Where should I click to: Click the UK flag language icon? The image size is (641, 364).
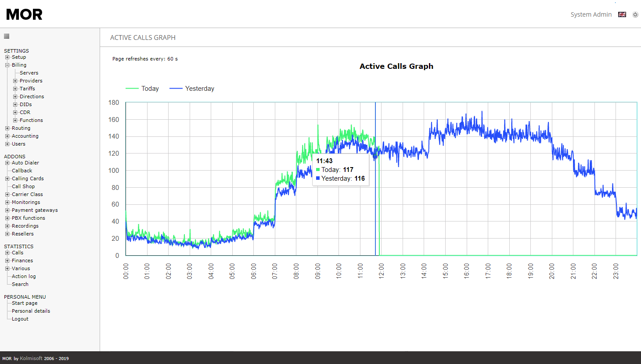click(622, 14)
